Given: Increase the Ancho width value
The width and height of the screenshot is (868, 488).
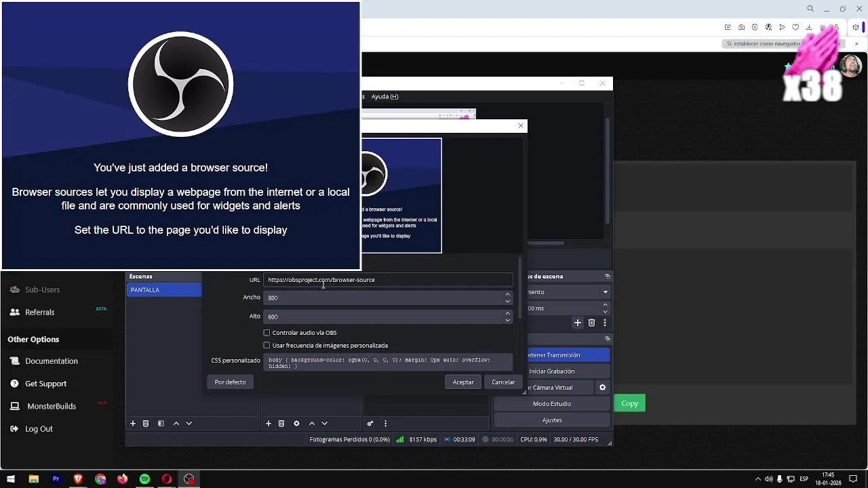Looking at the screenshot, I should (507, 295).
